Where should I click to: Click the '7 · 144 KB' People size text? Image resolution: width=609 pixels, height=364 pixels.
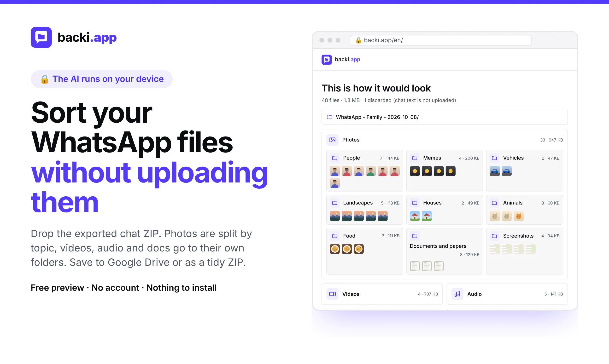click(x=390, y=158)
